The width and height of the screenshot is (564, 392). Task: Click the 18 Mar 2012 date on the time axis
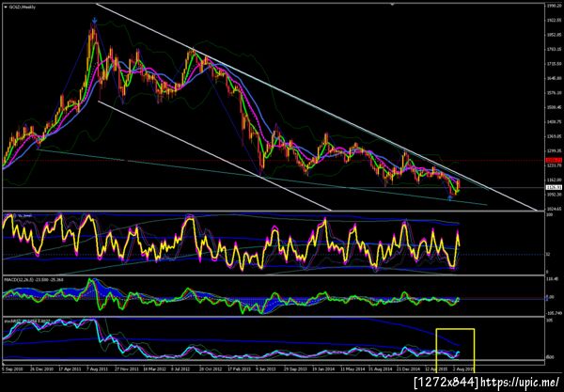click(155, 368)
